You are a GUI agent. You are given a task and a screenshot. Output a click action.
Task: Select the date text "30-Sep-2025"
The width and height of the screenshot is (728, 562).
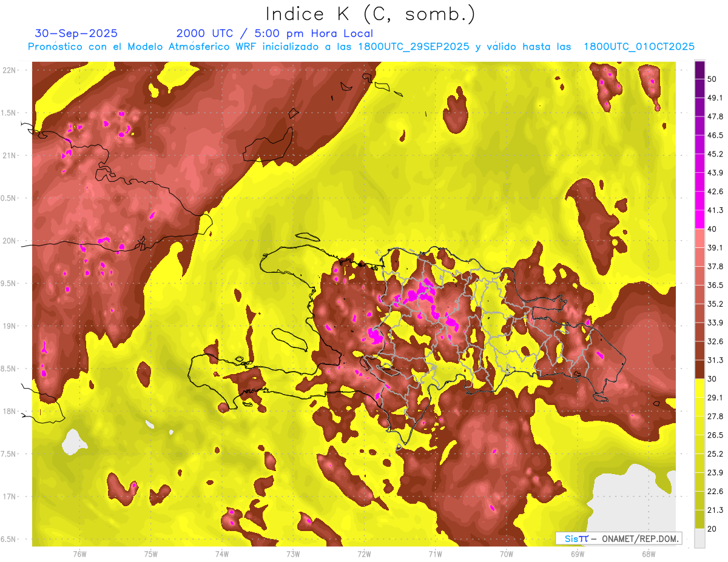pos(76,33)
